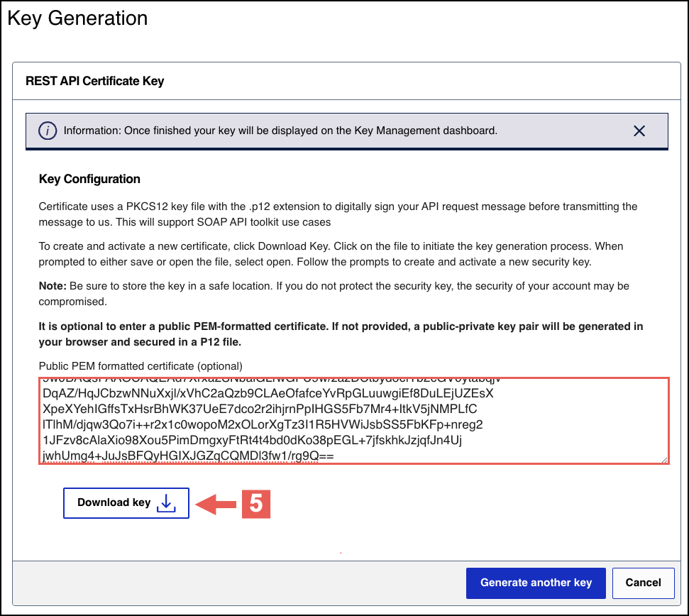This screenshot has width=689, height=616.
Task: Click the red arrow pointing to Download key
Action: [x=216, y=504]
